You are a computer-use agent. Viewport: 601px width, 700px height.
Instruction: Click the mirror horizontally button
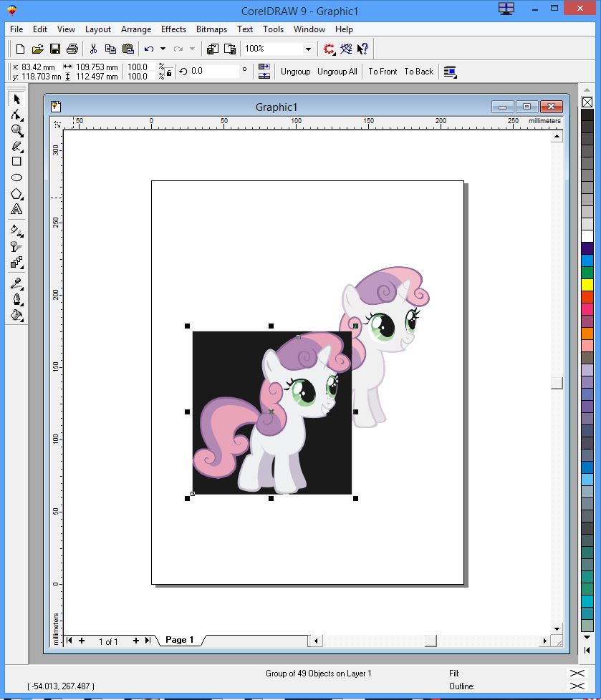pos(264,67)
